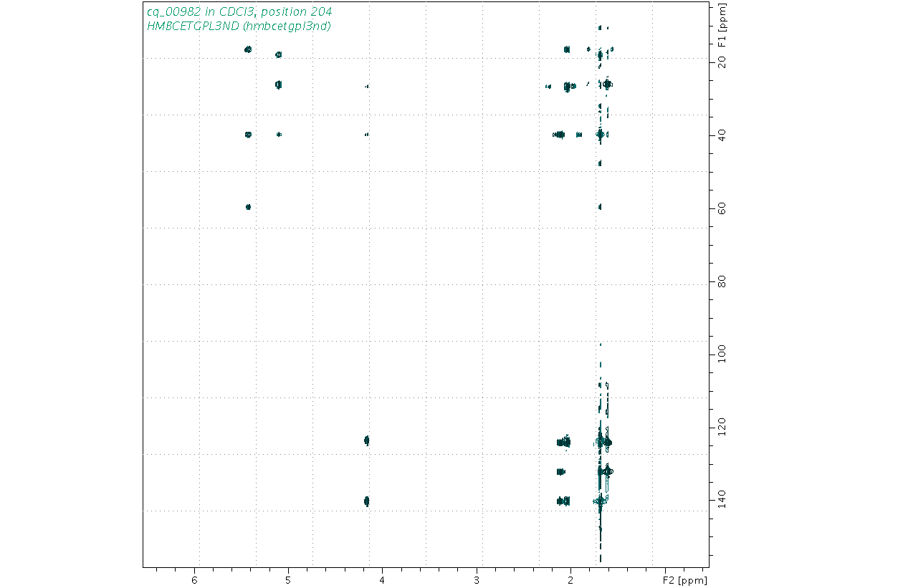Select the 'HMBCETGPL3ND (hmbcetgpl3nd)' pulse program text
The image size is (898, 588).
pos(239,26)
